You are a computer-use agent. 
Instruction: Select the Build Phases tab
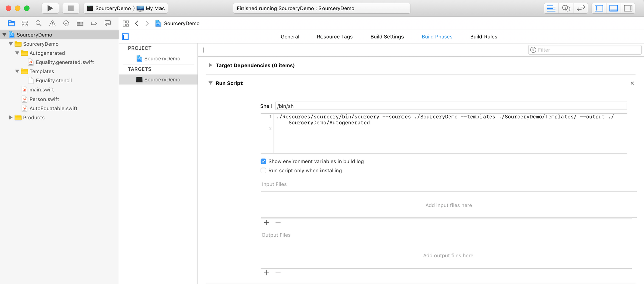tap(437, 37)
